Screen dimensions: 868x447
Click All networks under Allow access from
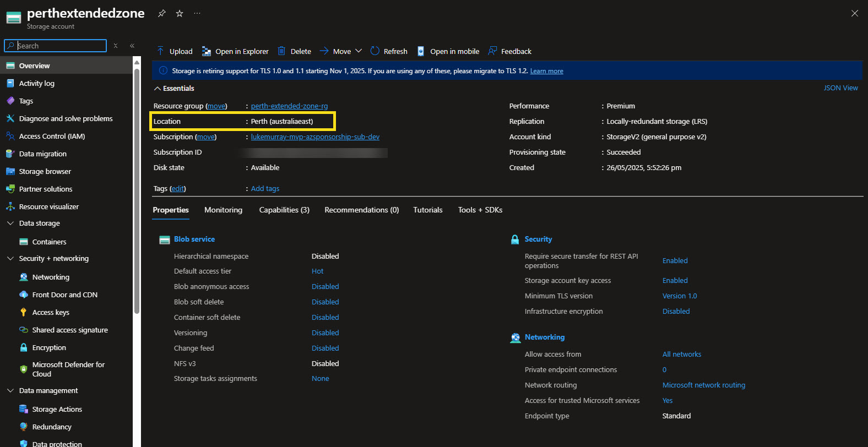682,354
